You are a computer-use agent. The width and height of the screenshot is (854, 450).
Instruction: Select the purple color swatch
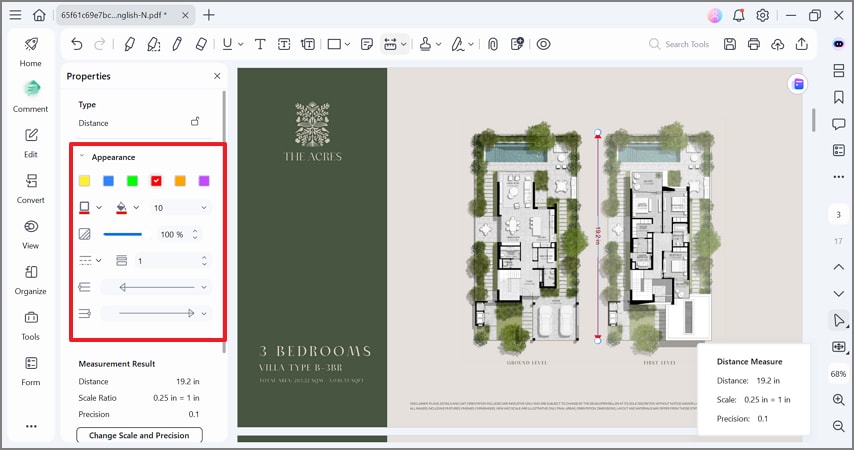tap(204, 181)
